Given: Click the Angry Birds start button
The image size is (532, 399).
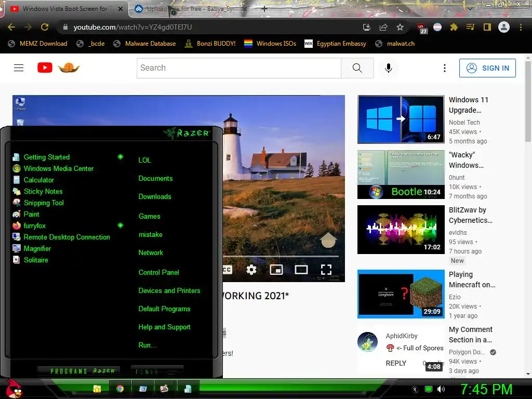Looking at the screenshot, I should (14, 389).
